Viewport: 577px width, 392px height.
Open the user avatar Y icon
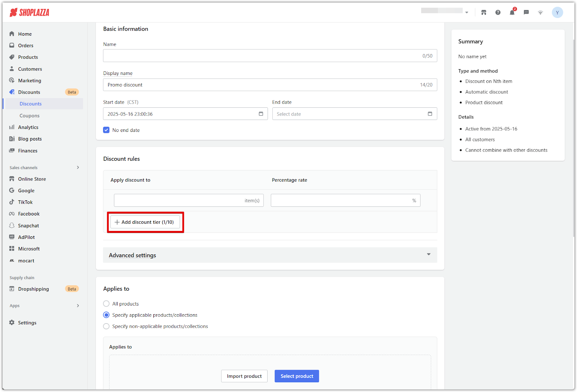557,13
